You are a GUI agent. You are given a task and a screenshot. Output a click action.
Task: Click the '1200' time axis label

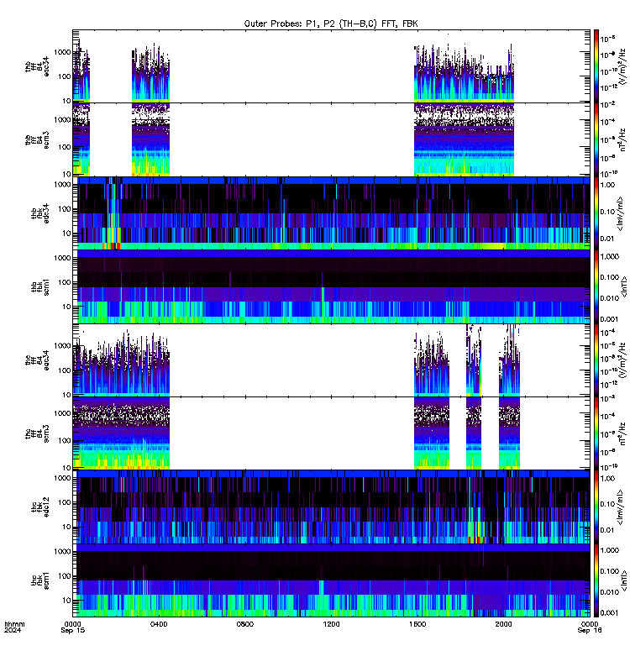tap(331, 624)
